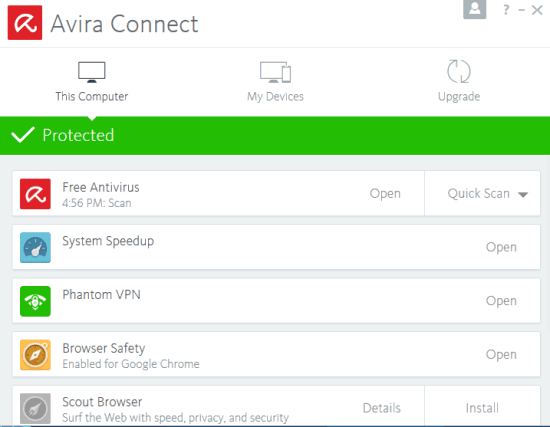
Task: Select the My Devices icon
Action: [275, 72]
